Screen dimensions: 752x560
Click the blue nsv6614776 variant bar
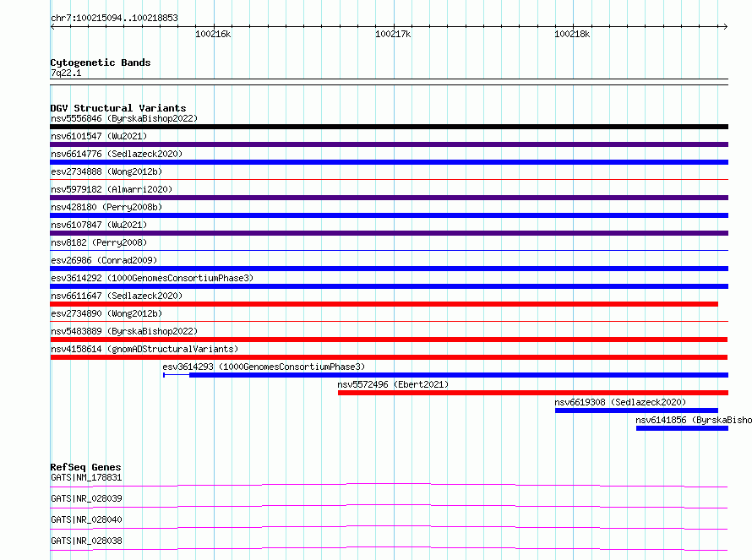tap(389, 162)
